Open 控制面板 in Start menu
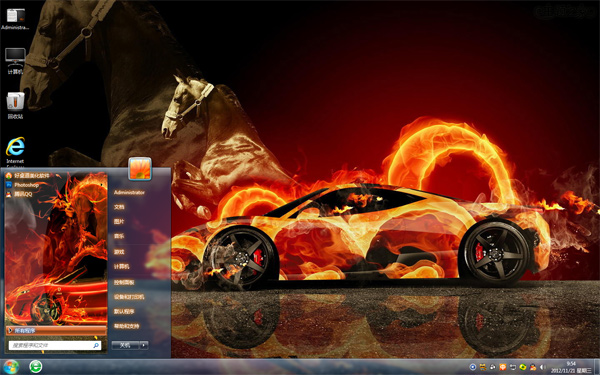600x375 pixels. pos(124,282)
